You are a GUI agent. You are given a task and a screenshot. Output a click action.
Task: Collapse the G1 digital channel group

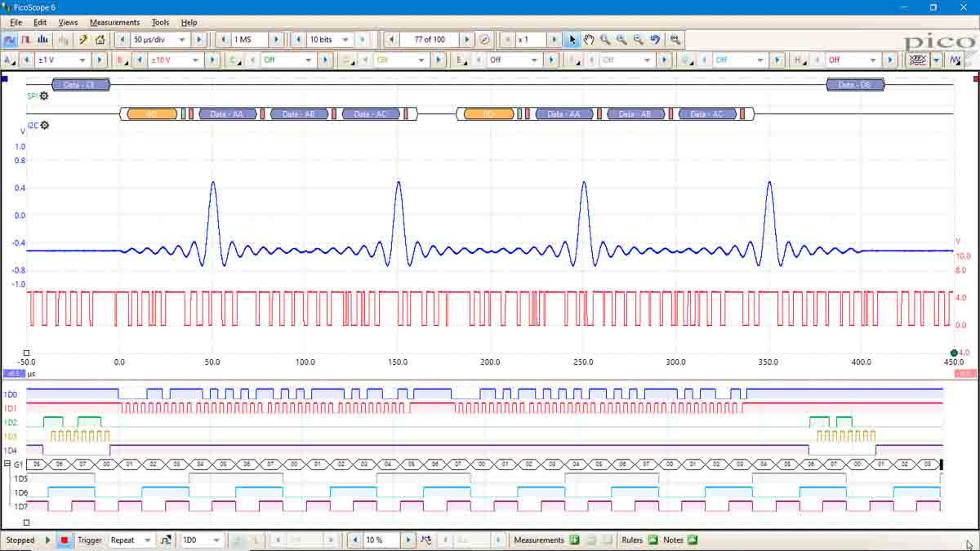click(7, 464)
